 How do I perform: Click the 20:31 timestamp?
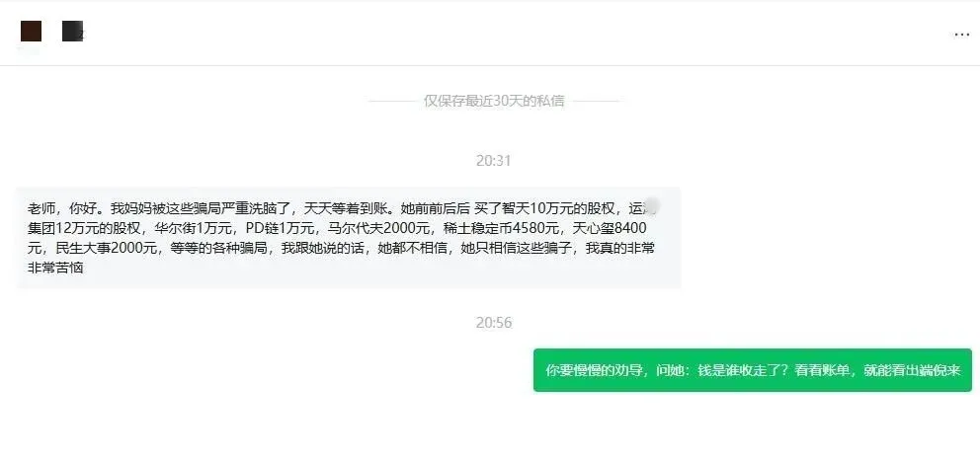(493, 161)
